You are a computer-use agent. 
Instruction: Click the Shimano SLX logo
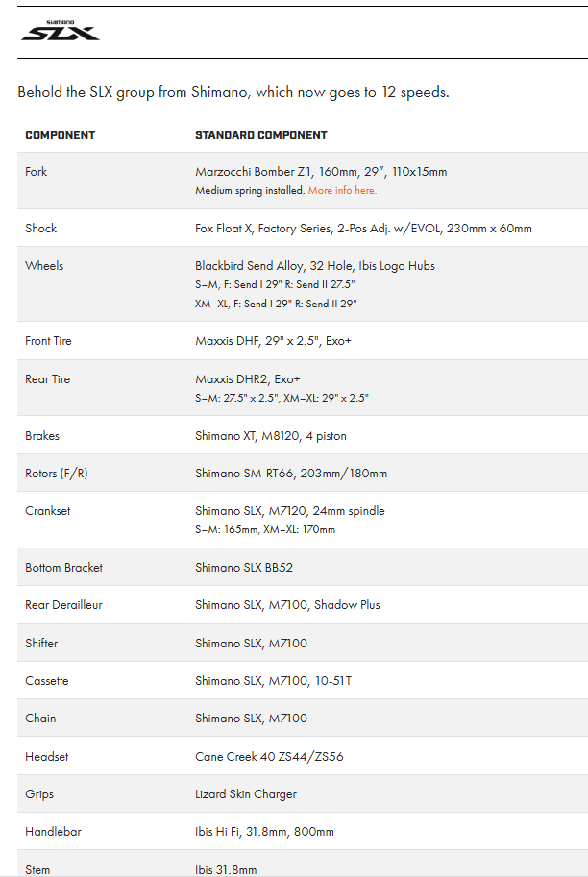[x=60, y=32]
